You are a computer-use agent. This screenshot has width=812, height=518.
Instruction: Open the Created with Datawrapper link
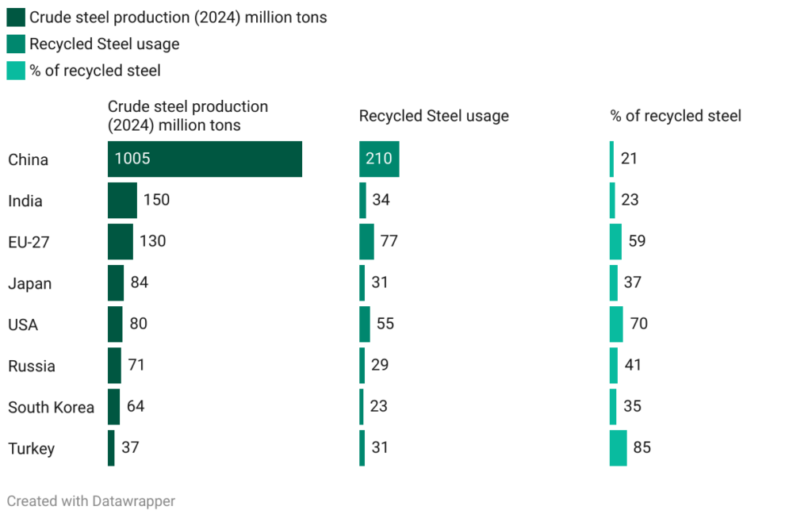point(91,501)
